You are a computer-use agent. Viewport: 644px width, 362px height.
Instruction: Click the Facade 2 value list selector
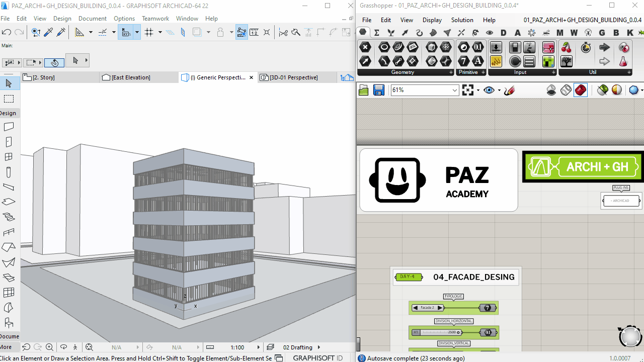[428, 308]
